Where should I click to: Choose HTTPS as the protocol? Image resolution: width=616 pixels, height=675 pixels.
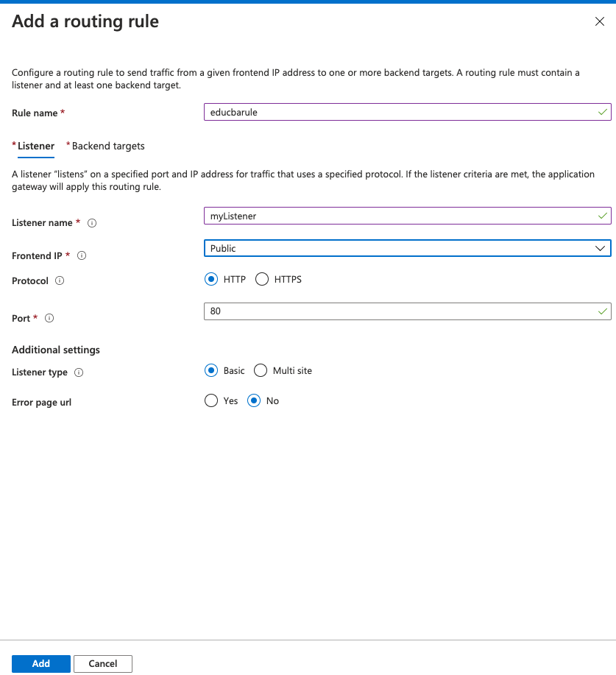[262, 279]
